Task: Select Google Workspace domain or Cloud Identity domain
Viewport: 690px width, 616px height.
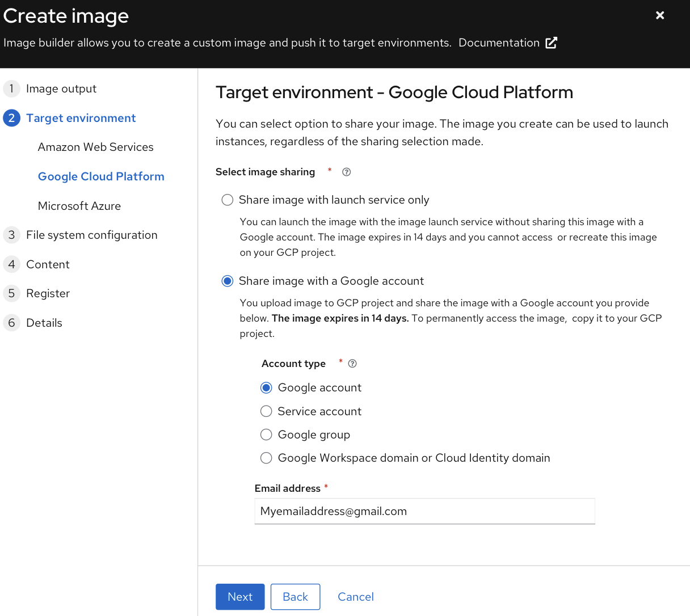Action: tap(266, 458)
